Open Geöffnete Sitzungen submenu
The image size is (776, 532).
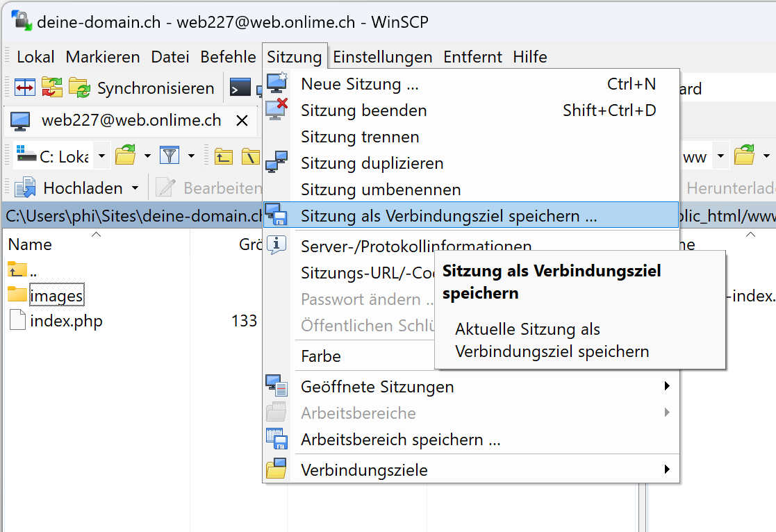coord(470,387)
